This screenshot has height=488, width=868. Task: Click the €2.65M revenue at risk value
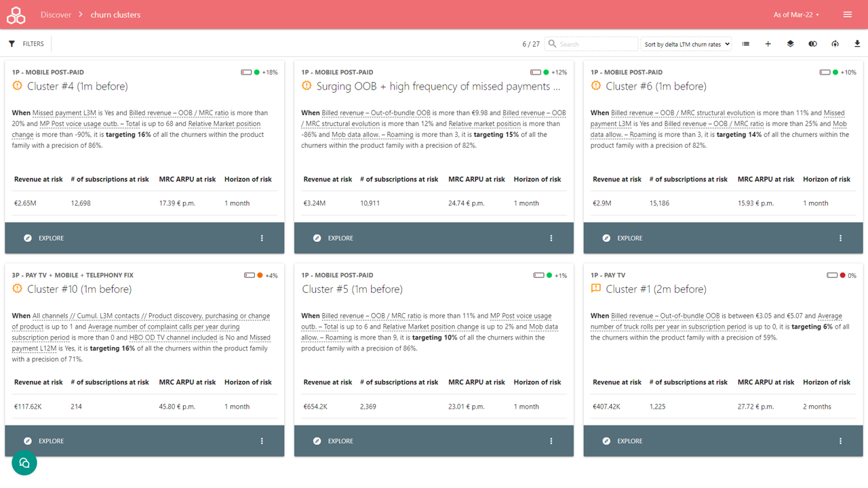pos(25,203)
